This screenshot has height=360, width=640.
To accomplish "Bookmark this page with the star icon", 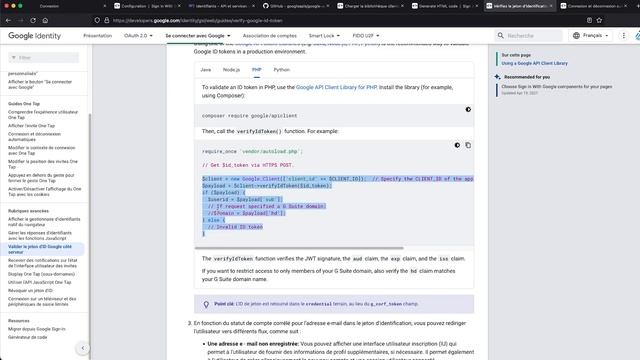I will tap(599, 20).
